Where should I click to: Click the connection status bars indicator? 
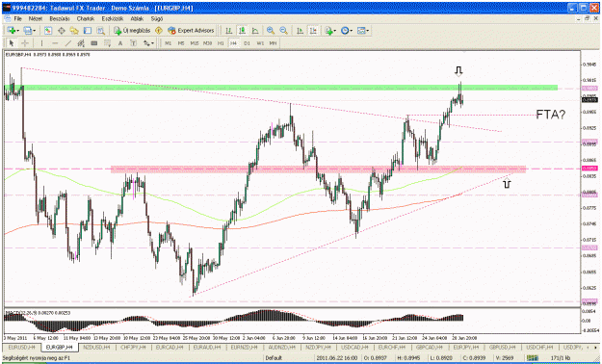click(x=533, y=358)
